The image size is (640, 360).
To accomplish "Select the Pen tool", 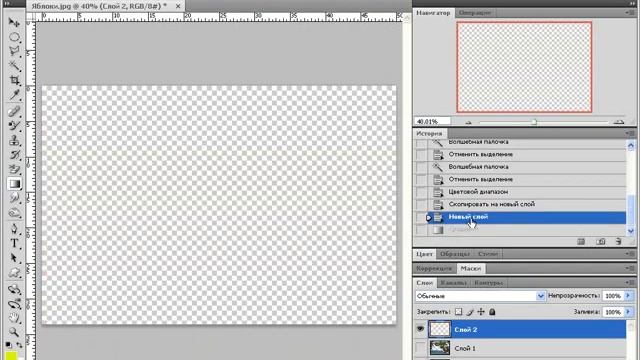I will (14, 229).
